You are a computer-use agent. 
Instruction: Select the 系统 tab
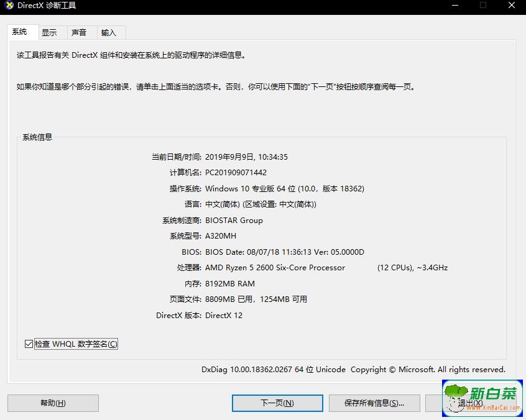click(x=23, y=32)
